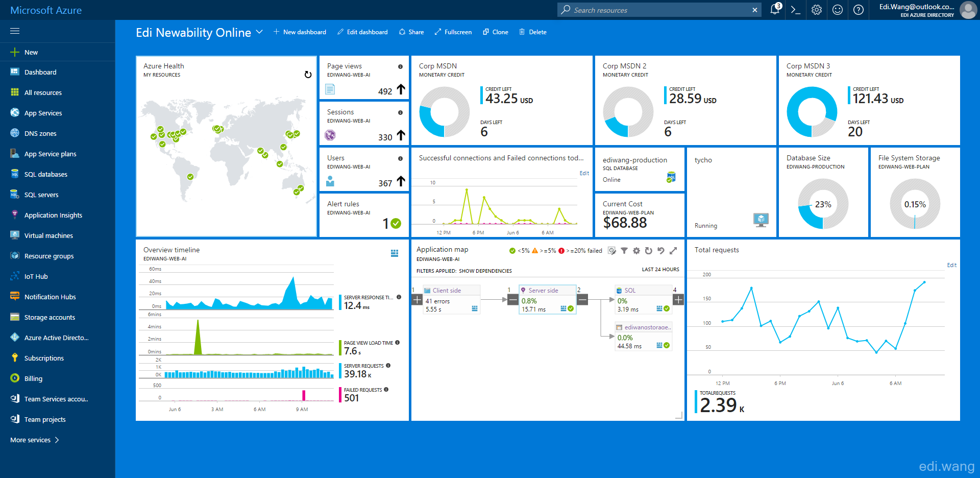Screen dimensions: 980x478
Task: Open the tycho virtual machine tile
Action: [x=731, y=192]
